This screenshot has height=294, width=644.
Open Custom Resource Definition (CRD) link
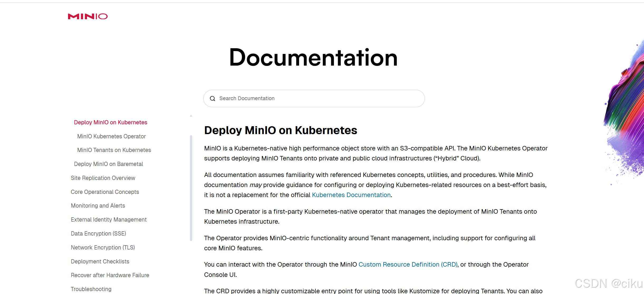point(408,264)
